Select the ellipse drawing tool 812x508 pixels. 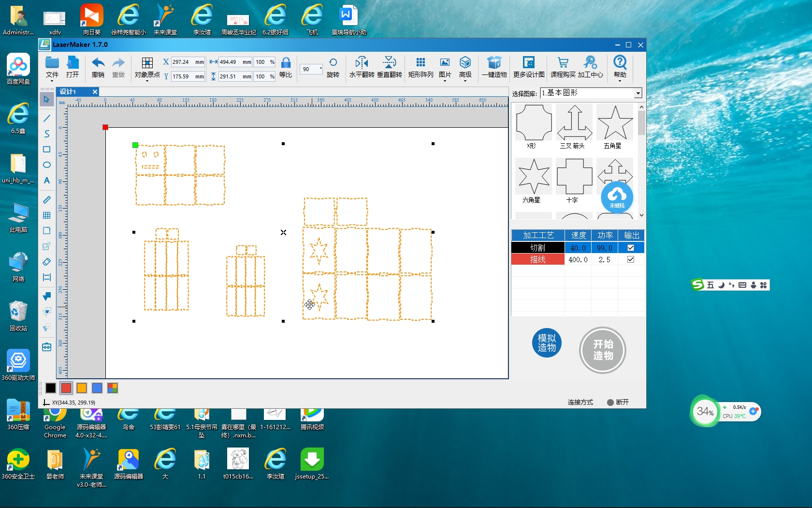tap(46, 164)
